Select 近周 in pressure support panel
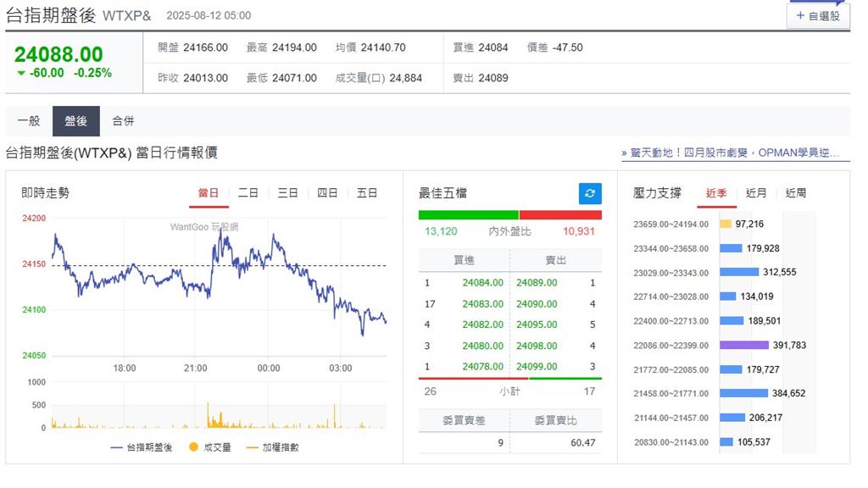Viewport: 868px width, 488px height. (x=795, y=193)
